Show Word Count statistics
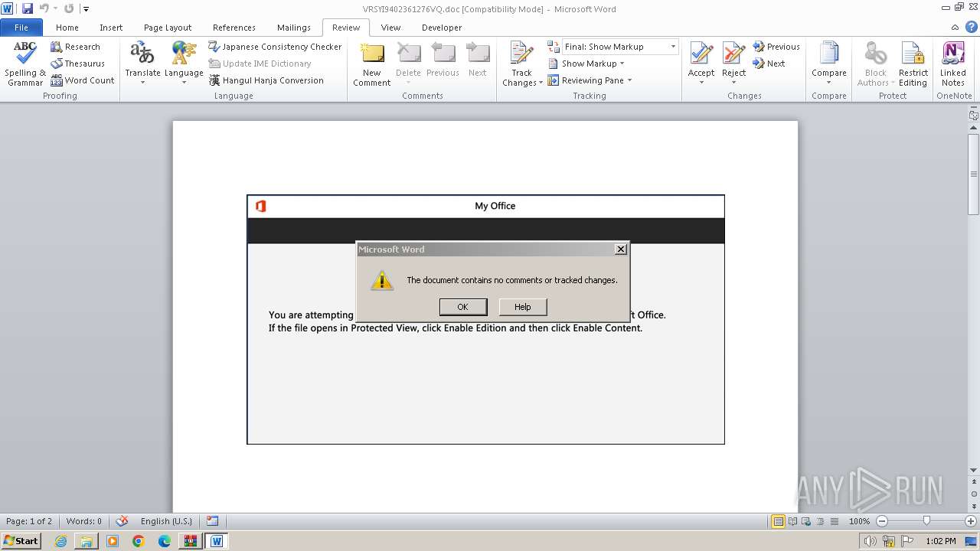The width and height of the screenshot is (980, 551). click(83, 80)
